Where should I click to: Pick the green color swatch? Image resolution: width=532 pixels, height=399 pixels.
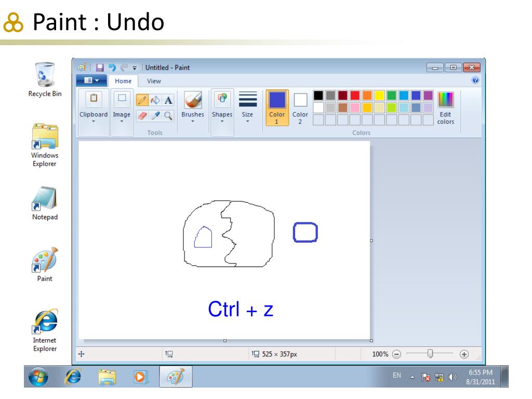pos(392,96)
